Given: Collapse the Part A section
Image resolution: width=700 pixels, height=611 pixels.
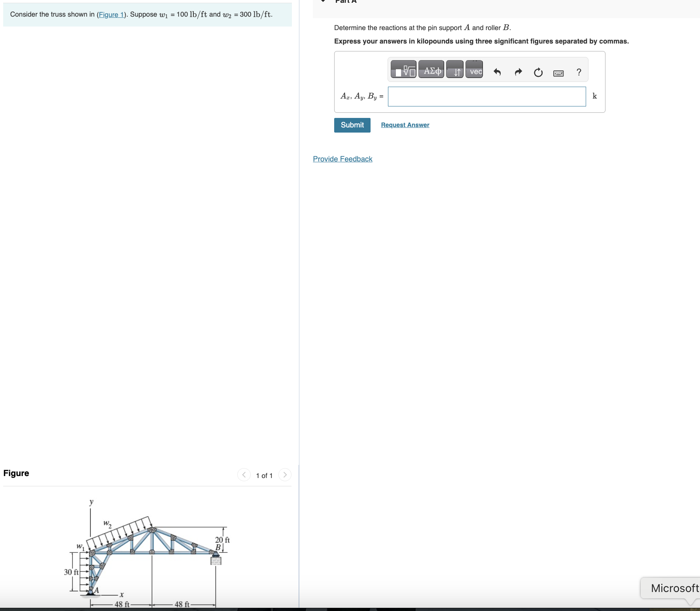Looking at the screenshot, I should [323, 1].
